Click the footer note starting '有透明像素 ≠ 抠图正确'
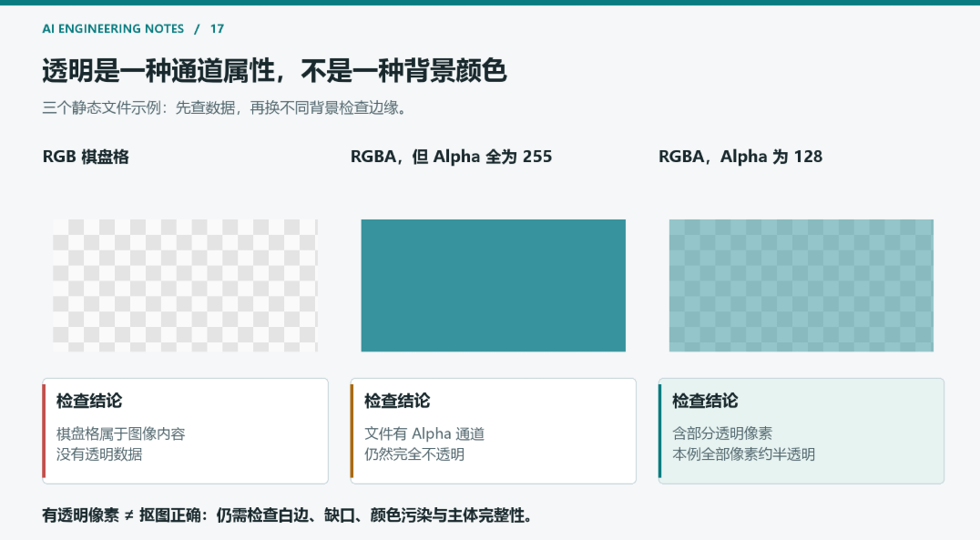This screenshot has height=540, width=980. (288, 515)
